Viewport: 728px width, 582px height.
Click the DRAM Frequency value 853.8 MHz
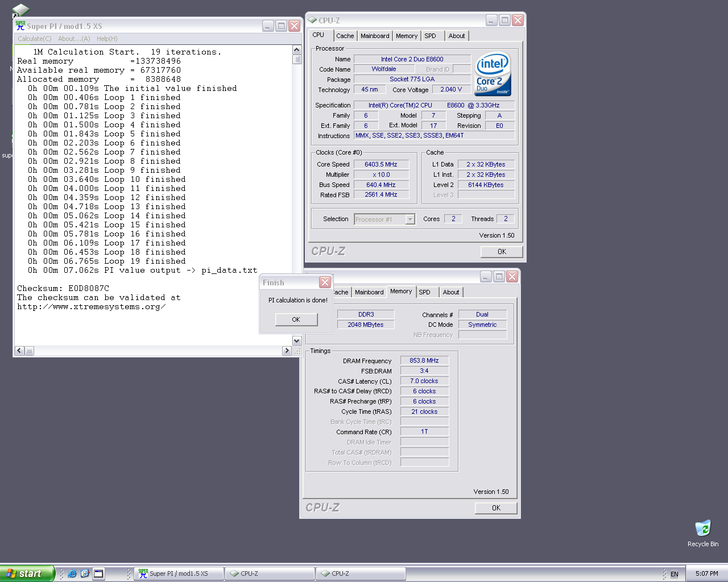(424, 360)
